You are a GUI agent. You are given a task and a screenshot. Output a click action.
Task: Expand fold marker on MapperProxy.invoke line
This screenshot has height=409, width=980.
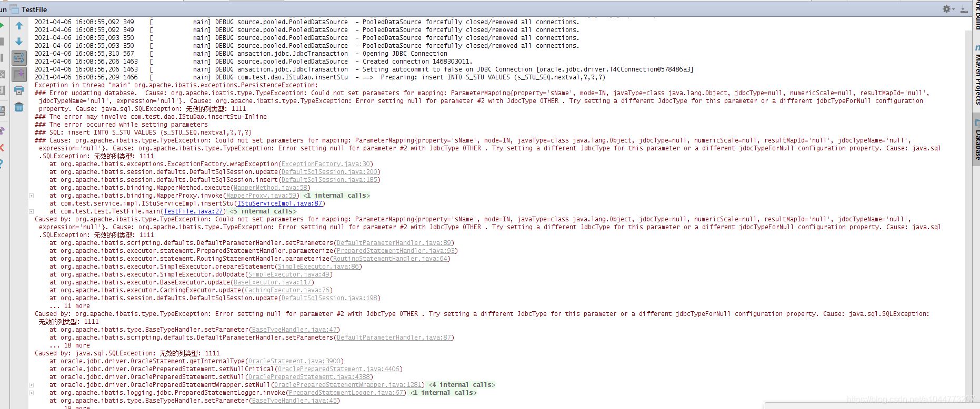coord(31,196)
